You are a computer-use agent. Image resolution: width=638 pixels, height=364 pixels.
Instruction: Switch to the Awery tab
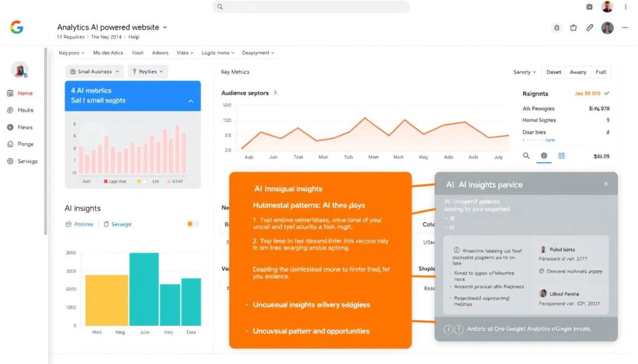578,72
